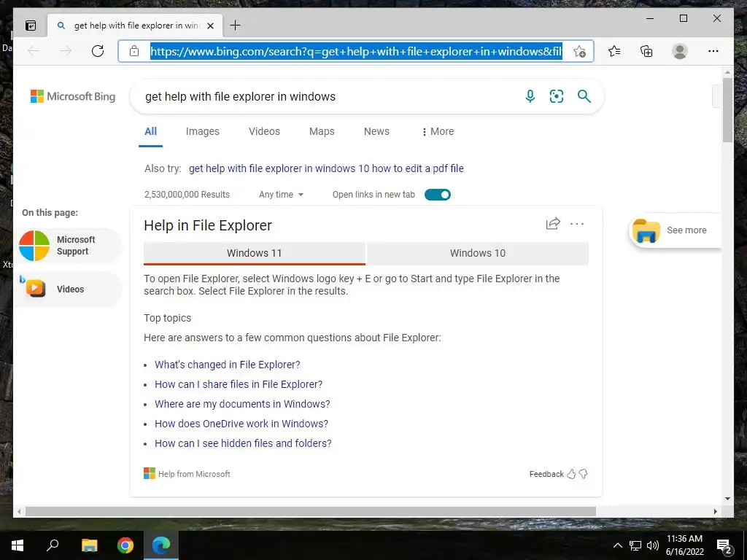Image resolution: width=747 pixels, height=560 pixels.
Task: Close the Bing search browser tab
Action: [x=210, y=26]
